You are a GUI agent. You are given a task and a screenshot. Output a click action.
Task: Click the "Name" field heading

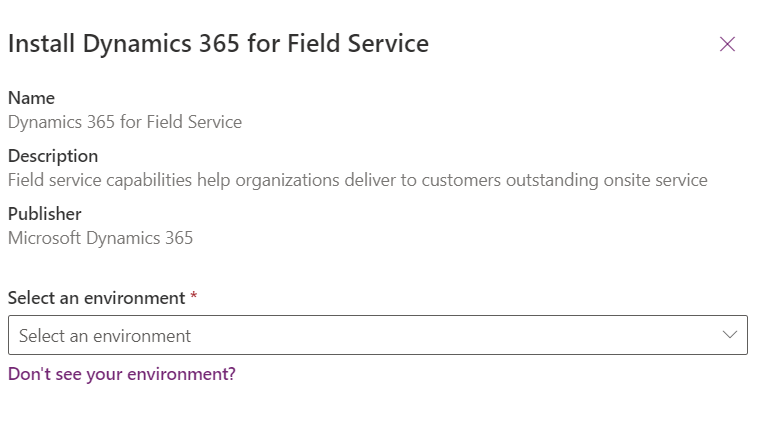[31, 98]
